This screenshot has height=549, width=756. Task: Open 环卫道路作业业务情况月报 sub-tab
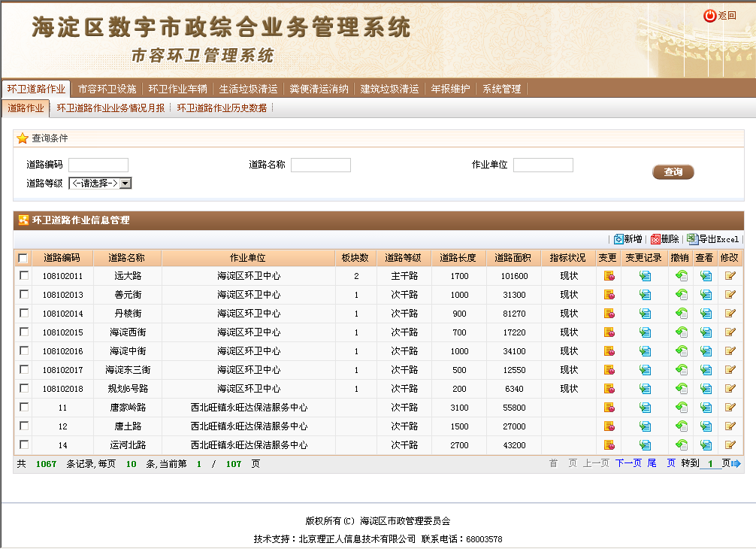pyautogui.click(x=111, y=108)
